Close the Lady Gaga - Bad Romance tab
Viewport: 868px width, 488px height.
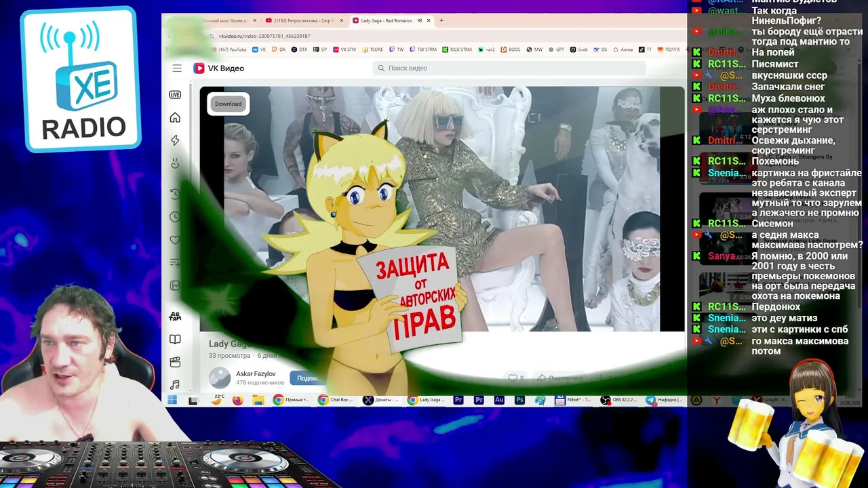(x=429, y=20)
